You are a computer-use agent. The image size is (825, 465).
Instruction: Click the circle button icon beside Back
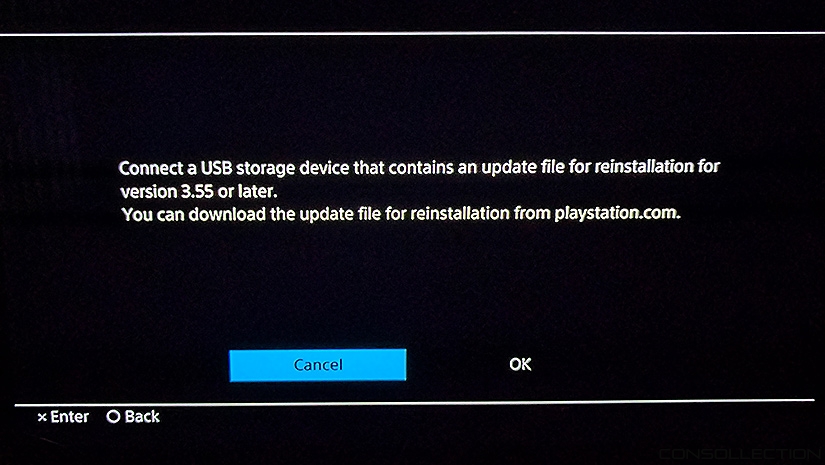113,417
